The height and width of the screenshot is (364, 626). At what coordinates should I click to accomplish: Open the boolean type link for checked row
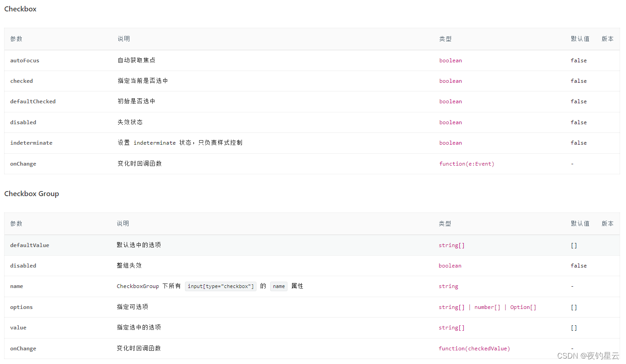(450, 81)
